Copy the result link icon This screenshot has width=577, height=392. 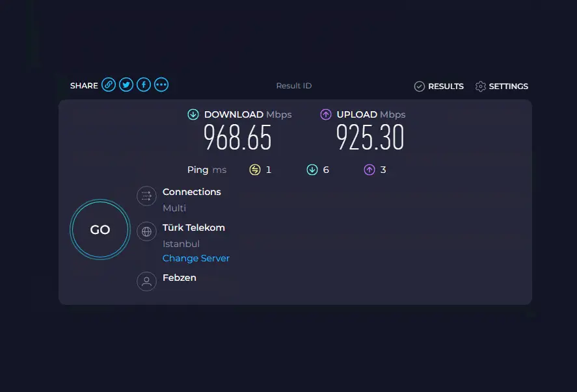point(109,85)
